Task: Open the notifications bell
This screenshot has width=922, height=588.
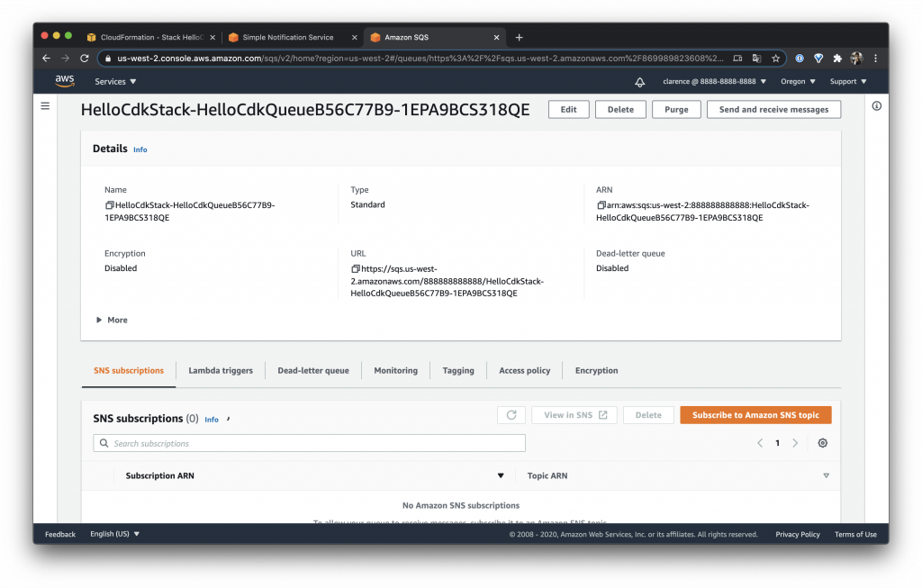Action: pyautogui.click(x=640, y=82)
